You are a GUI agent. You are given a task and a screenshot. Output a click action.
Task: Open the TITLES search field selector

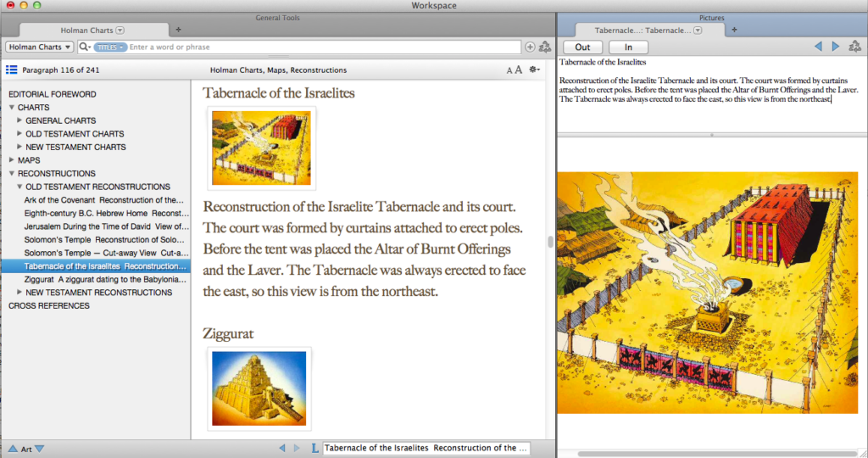[110, 47]
